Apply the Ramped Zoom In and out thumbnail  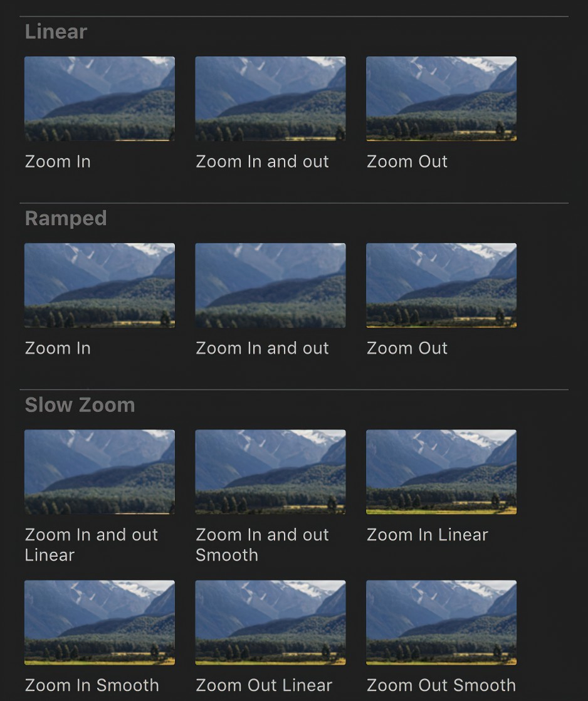[x=270, y=285]
